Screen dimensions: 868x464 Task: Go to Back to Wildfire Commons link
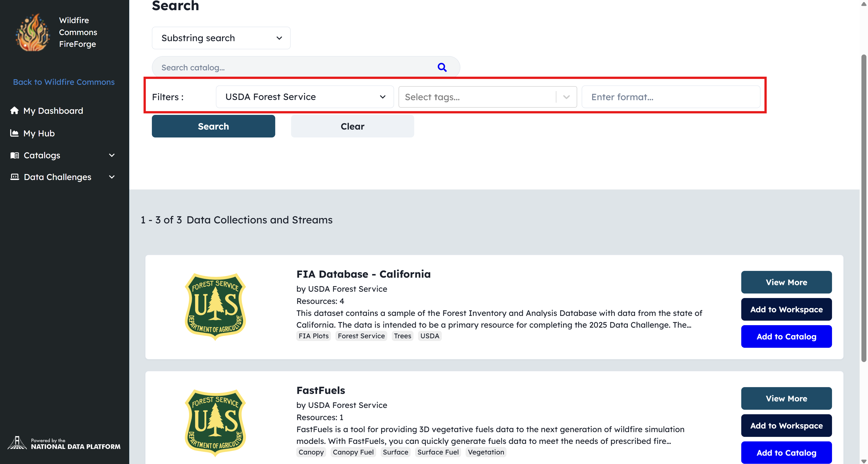tap(64, 82)
